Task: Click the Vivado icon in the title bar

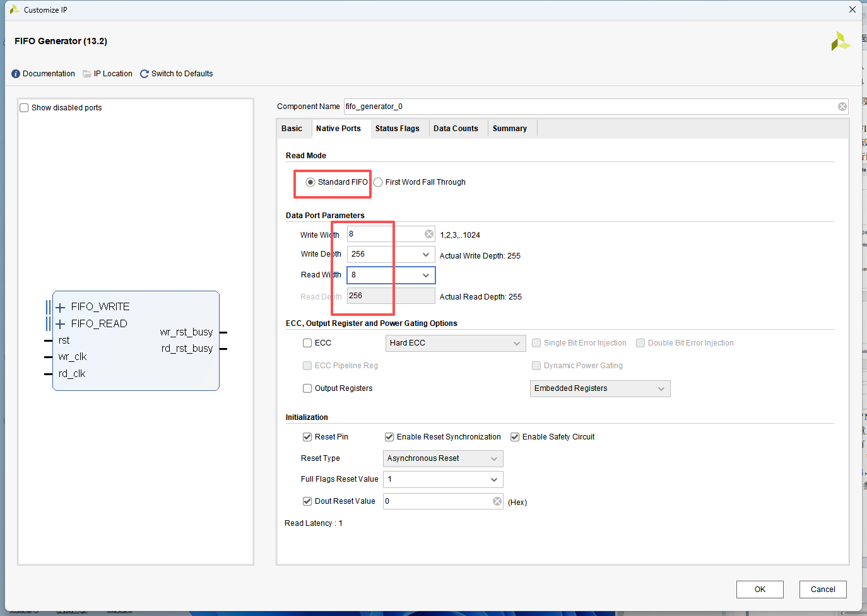Action: coord(14,9)
